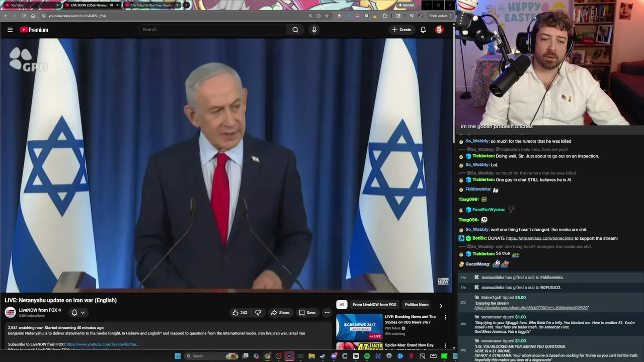This screenshot has height=362, width=644.
Task: Select the 'All' recommendation chip
Action: click(342, 305)
